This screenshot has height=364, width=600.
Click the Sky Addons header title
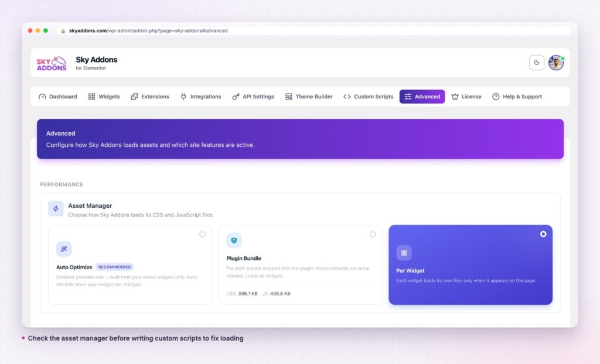coord(97,60)
